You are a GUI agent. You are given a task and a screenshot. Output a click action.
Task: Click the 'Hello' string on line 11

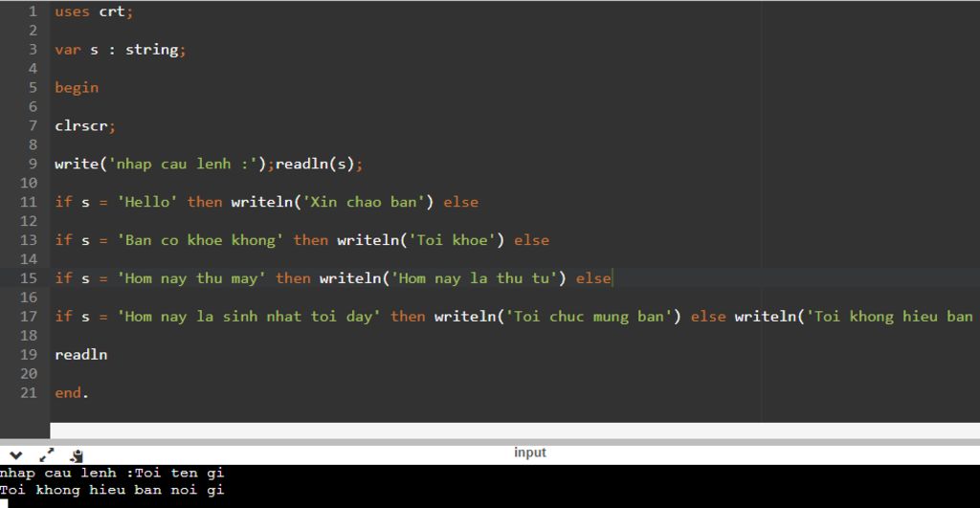tap(146, 202)
